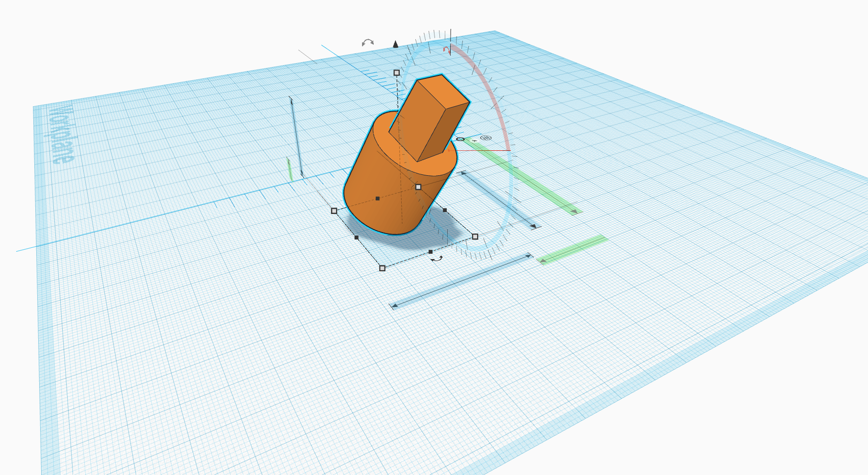Viewport: 868px width, 475px height.
Task: Click the long blue dimension arrow below the object
Action: pos(460,281)
